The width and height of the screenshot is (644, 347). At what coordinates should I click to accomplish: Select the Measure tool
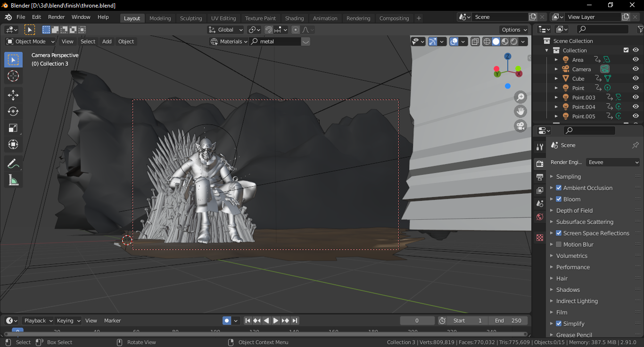coord(13,180)
